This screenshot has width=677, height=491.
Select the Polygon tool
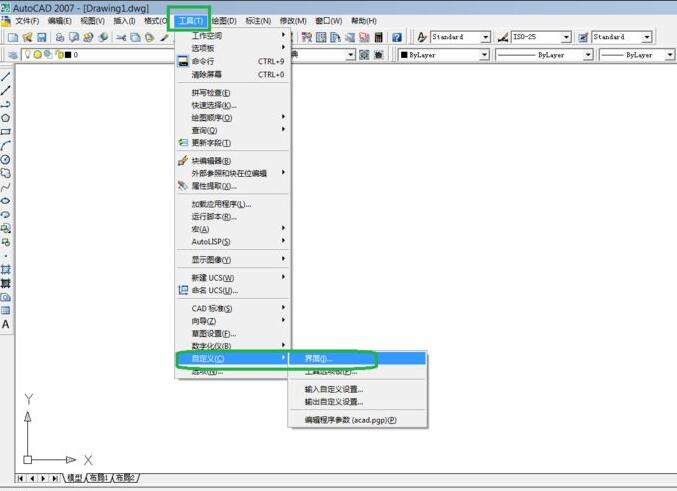pos(6,118)
